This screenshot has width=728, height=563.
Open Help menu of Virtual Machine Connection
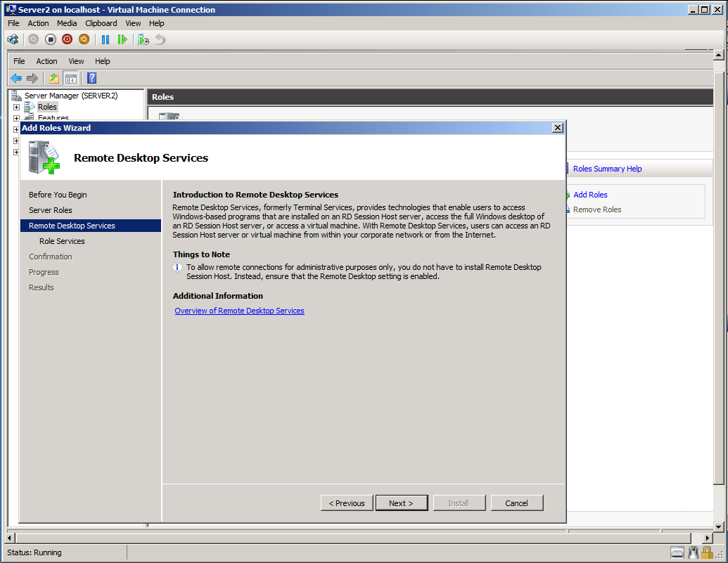[156, 23]
